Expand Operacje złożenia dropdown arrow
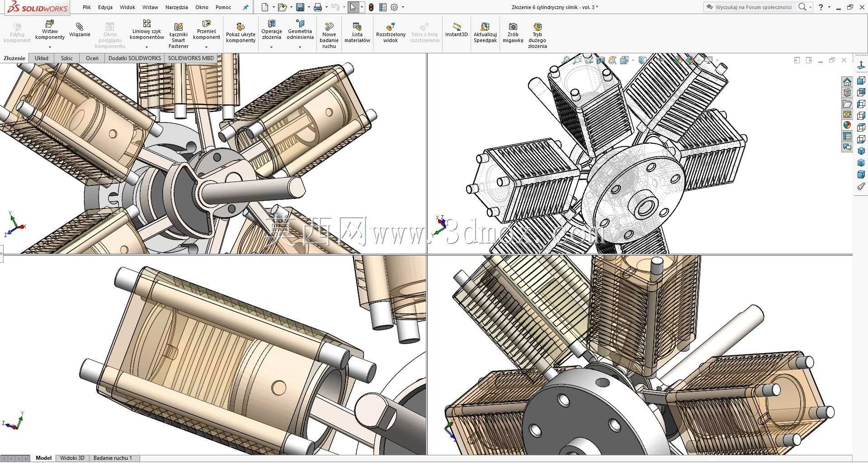868x463 pixels. [x=272, y=47]
